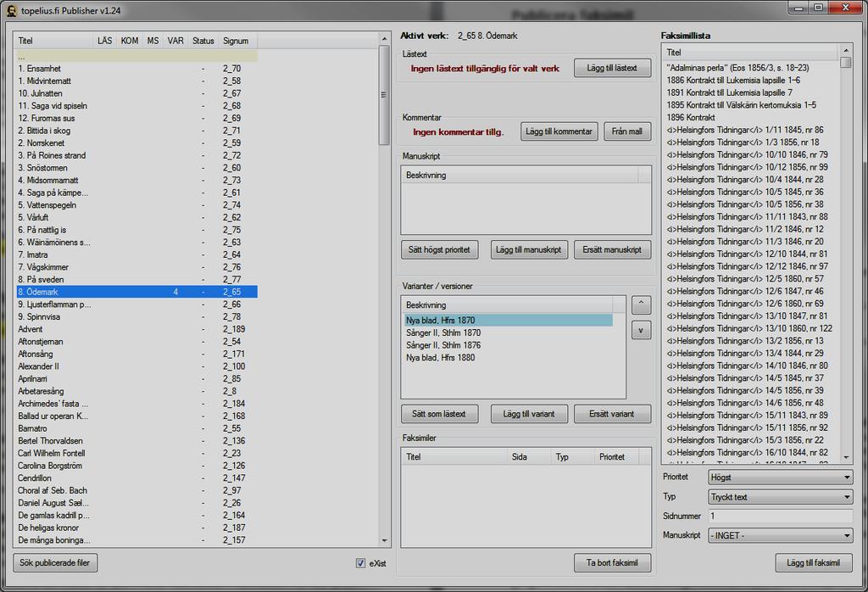This screenshot has width=868, height=592.
Task: Click Faksimillista scrollbar up arrow
Action: 845,50
